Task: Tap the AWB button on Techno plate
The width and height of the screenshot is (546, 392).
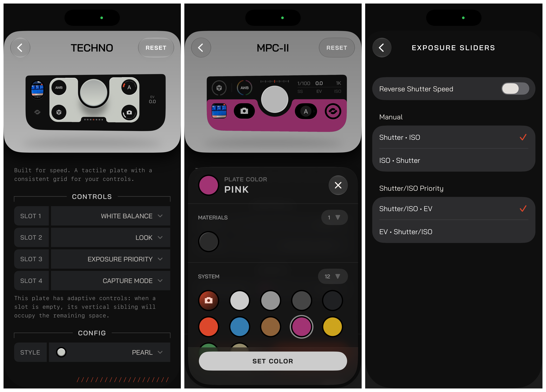Action: pos(59,88)
